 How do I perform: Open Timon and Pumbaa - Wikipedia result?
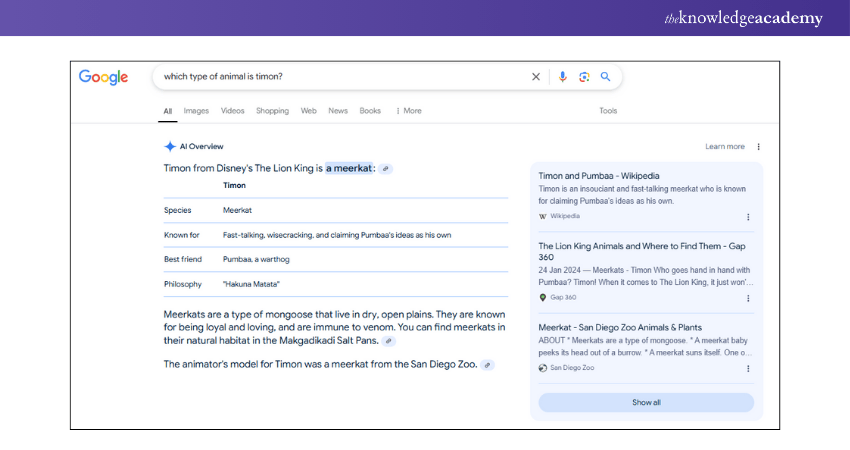599,176
